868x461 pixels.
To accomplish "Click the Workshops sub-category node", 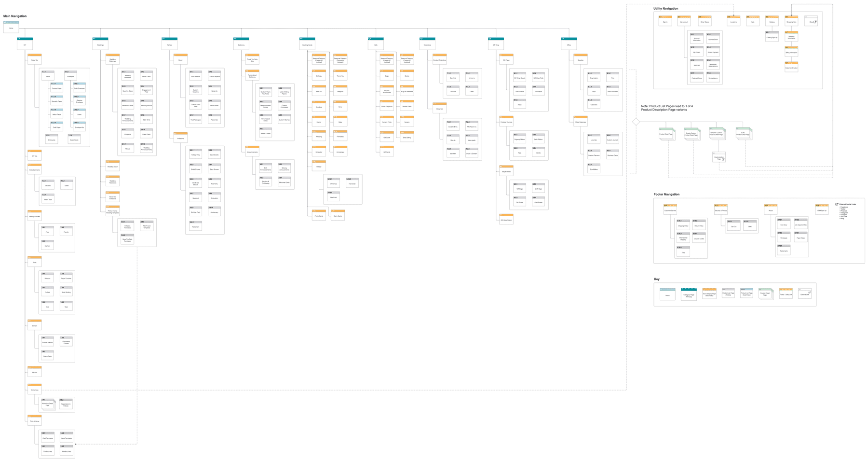I will click(x=35, y=389).
